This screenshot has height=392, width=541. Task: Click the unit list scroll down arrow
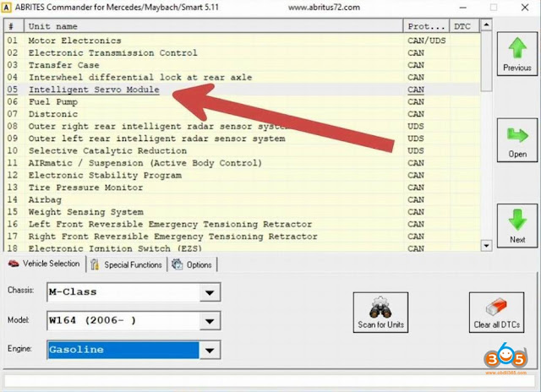coord(486,246)
